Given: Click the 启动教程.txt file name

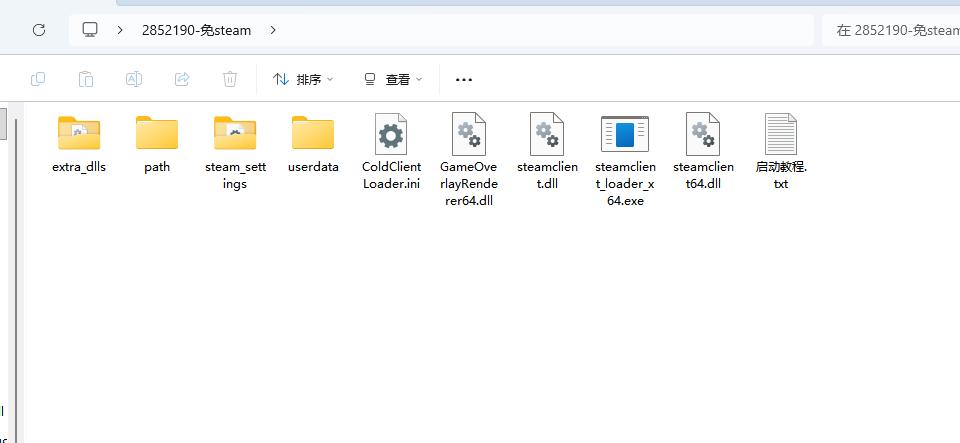Looking at the screenshot, I should pyautogui.click(x=781, y=176).
